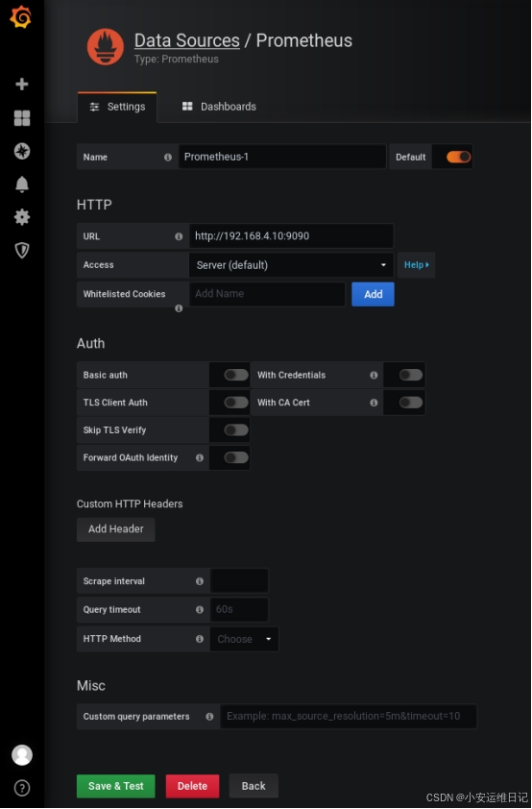The image size is (532, 809).
Task: Focus the URL field with http://192.168.4.10:9090
Action: (x=291, y=236)
